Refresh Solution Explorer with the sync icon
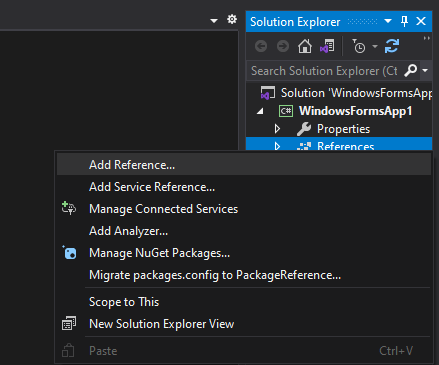439x365 pixels. (x=392, y=46)
